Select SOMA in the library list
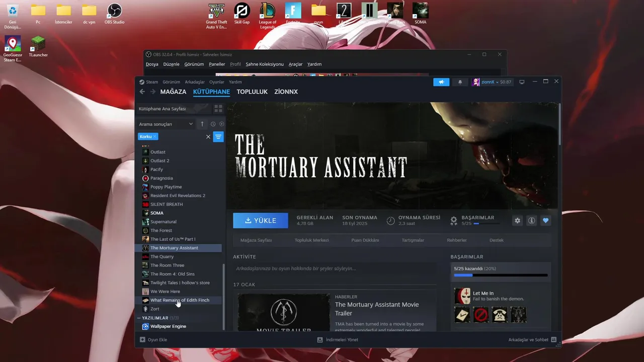This screenshot has width=644, height=362. pos(179,213)
